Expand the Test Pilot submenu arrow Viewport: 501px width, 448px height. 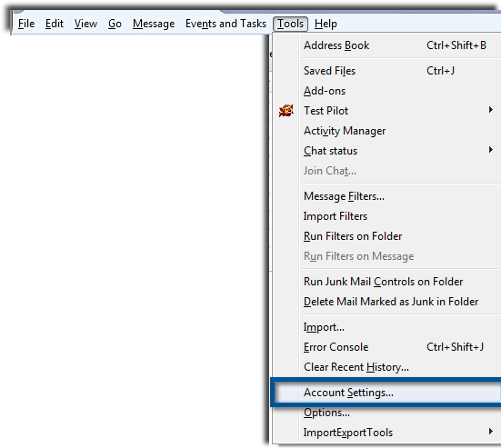(490, 110)
